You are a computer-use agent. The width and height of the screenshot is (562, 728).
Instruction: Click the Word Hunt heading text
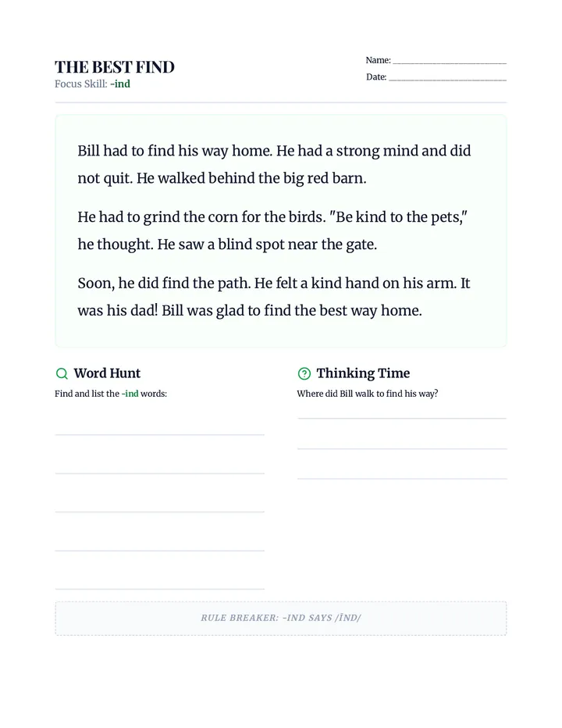pos(107,373)
